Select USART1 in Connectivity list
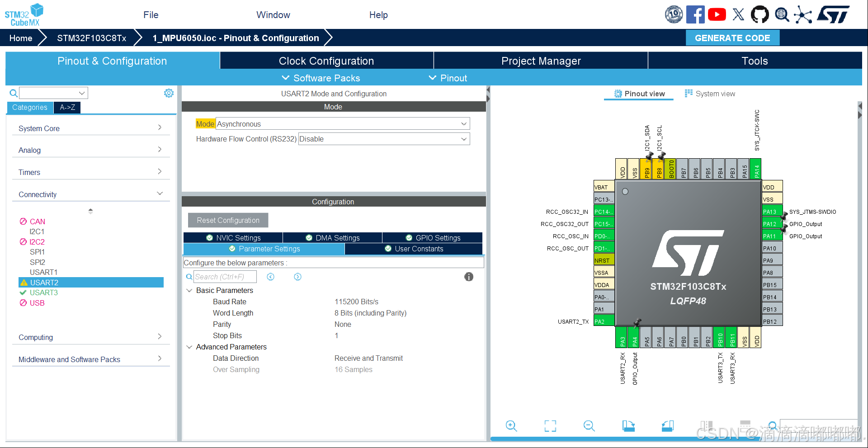 [43, 272]
